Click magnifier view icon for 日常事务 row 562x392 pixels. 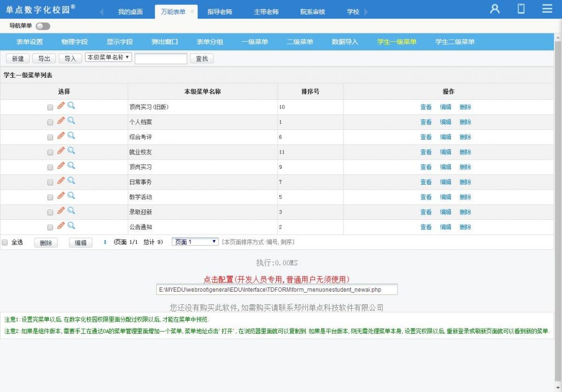pos(71,181)
